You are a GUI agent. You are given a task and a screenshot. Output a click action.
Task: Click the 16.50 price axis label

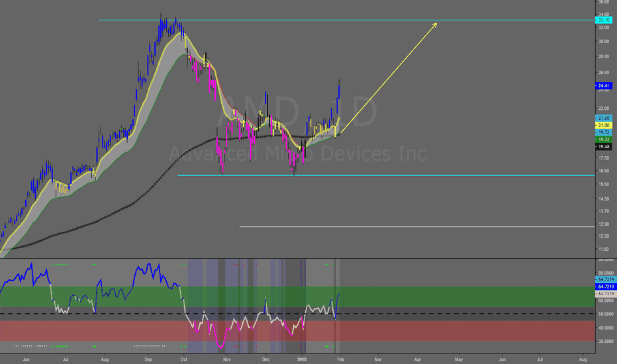tap(604, 171)
